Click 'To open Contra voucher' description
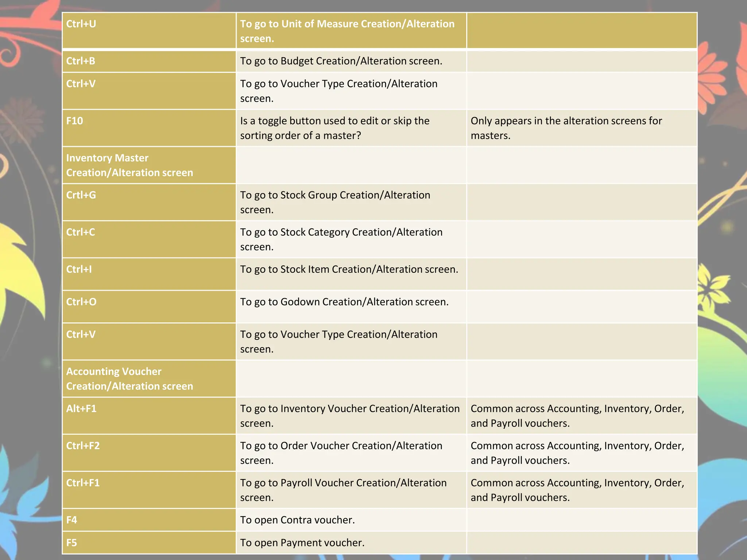This screenshot has width=747, height=560. (297, 520)
